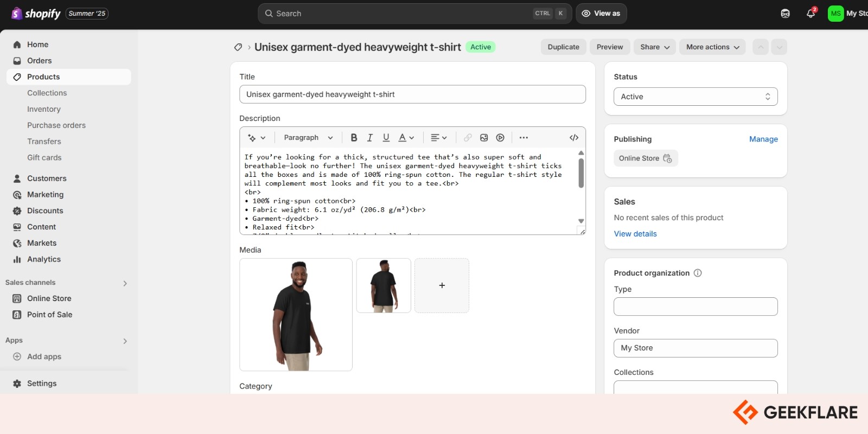Open the Sidekick assistant icon

(x=785, y=14)
